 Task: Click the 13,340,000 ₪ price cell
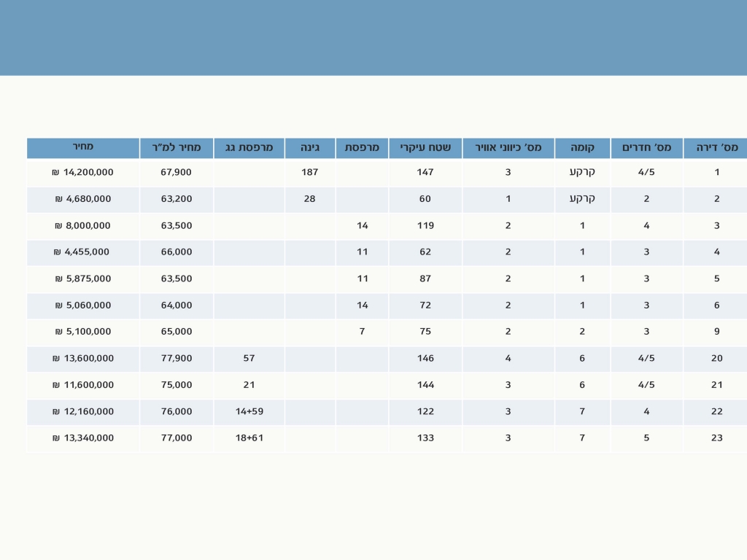click(83, 438)
